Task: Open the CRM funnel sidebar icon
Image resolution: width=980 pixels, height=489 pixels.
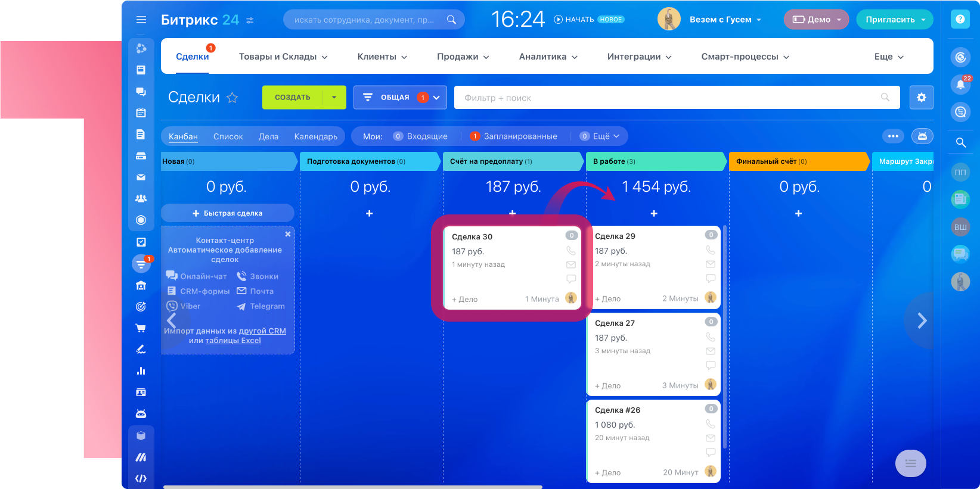Action: coord(141,263)
